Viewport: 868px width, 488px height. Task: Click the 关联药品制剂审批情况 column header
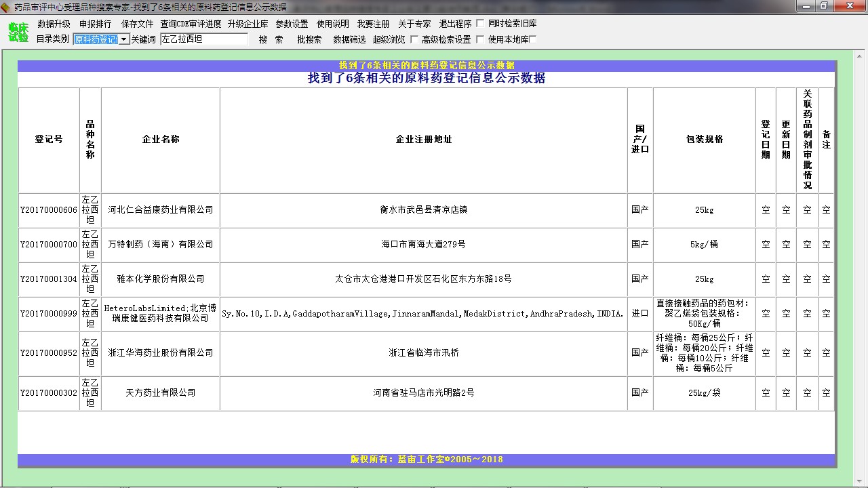[x=807, y=140]
